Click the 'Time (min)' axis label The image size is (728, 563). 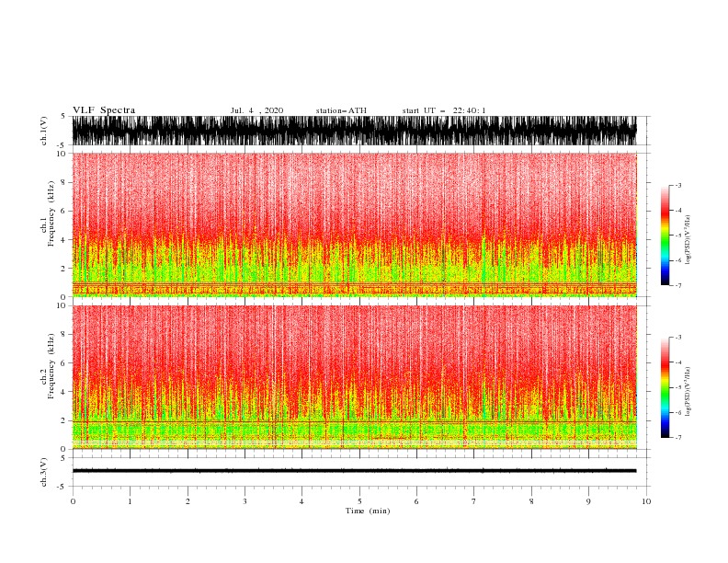click(368, 511)
